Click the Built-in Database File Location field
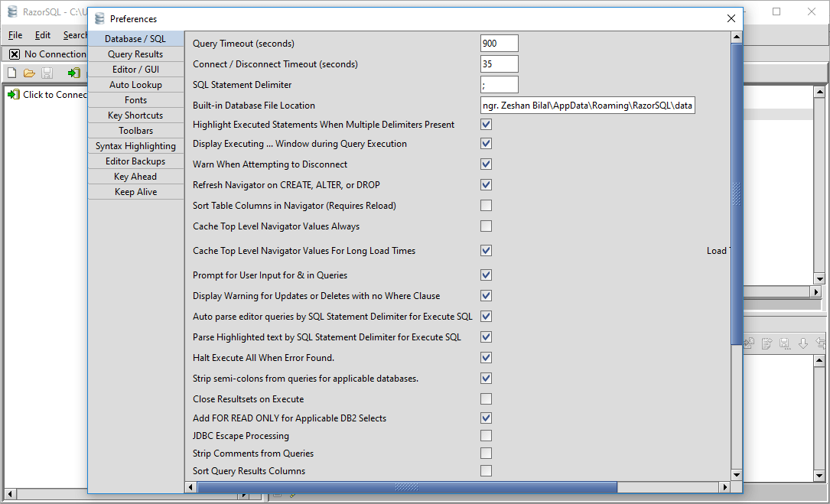Image resolution: width=830 pixels, height=504 pixels. 588,106
